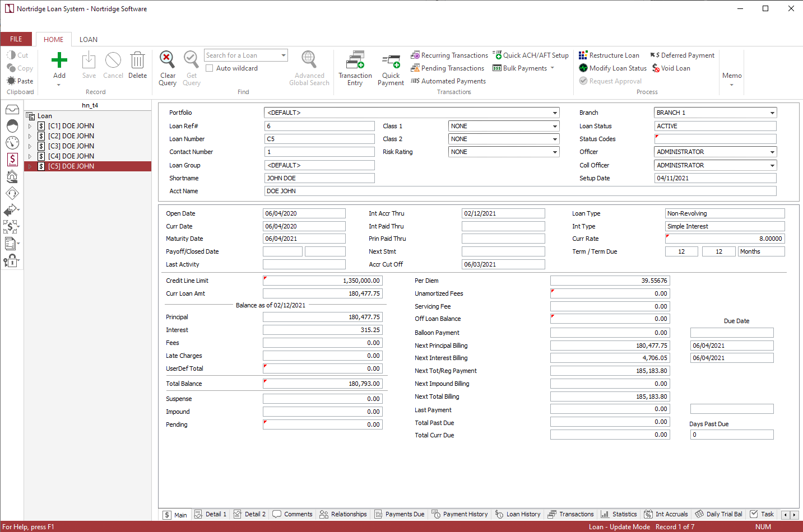Click the Add record plus icon
803x532 pixels.
pyautogui.click(x=59, y=60)
